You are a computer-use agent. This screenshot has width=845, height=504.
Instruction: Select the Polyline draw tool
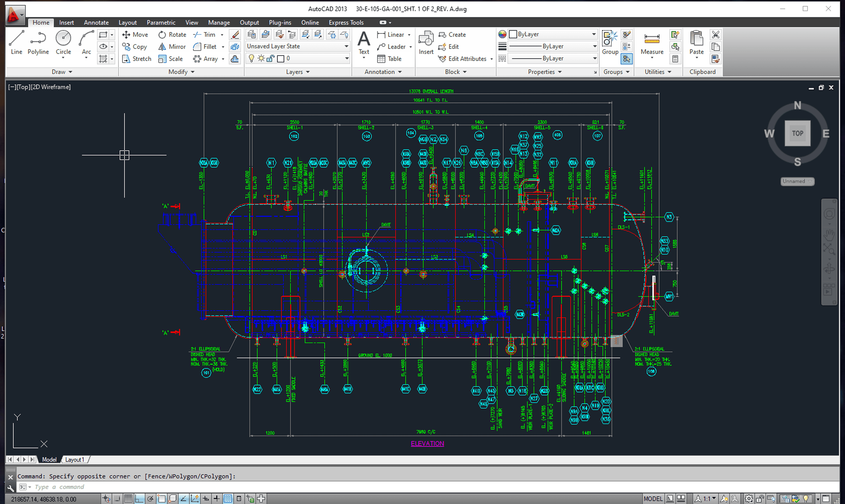[x=38, y=42]
